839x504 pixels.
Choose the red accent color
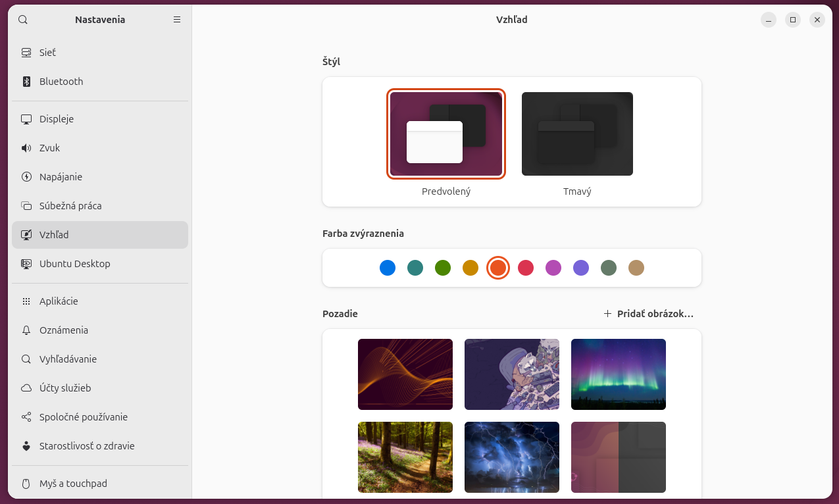526,268
